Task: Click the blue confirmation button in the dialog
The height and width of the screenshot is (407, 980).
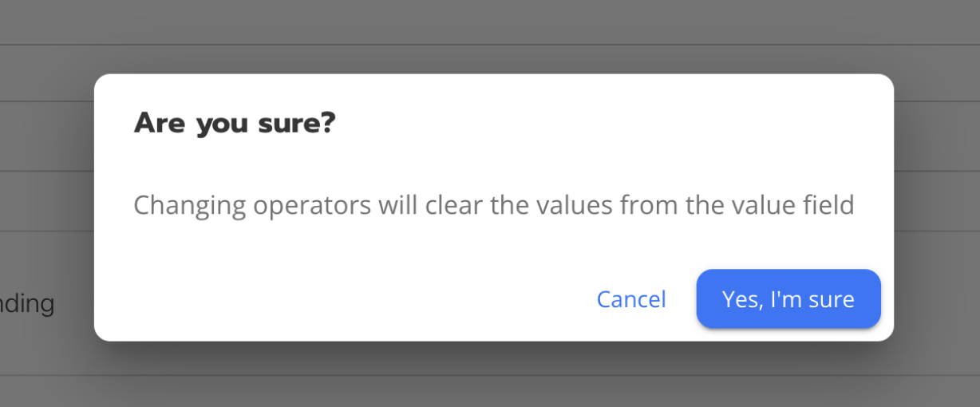Action: (788, 299)
